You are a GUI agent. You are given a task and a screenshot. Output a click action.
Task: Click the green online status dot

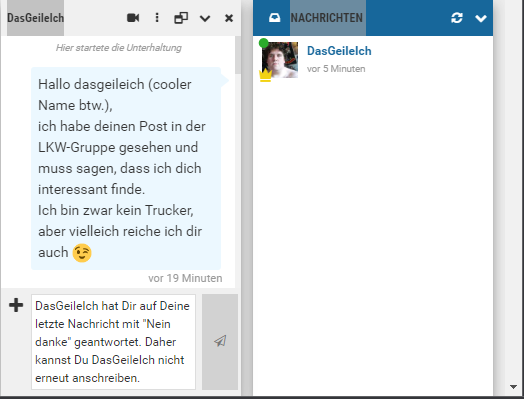tap(264, 43)
